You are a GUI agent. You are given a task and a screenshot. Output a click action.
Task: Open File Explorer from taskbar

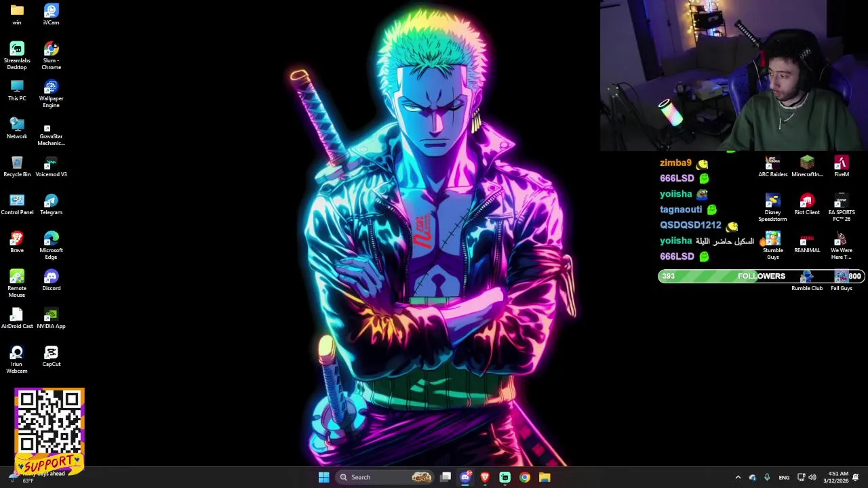[545, 477]
